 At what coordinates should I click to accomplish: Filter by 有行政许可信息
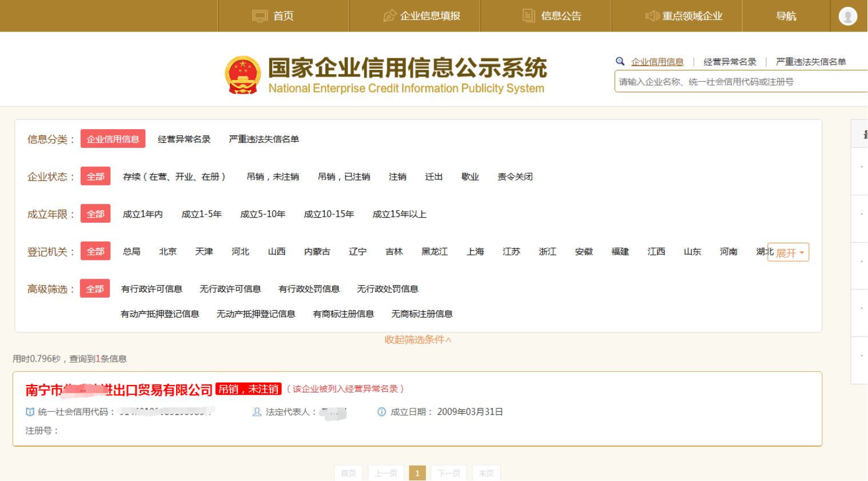152,289
